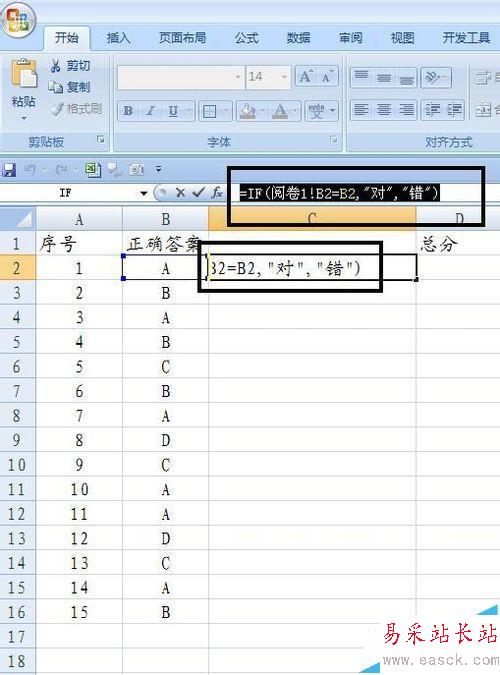Image resolution: width=500 pixels, height=675 pixels.
Task: Toggle italic formatting
Action: pos(150,111)
